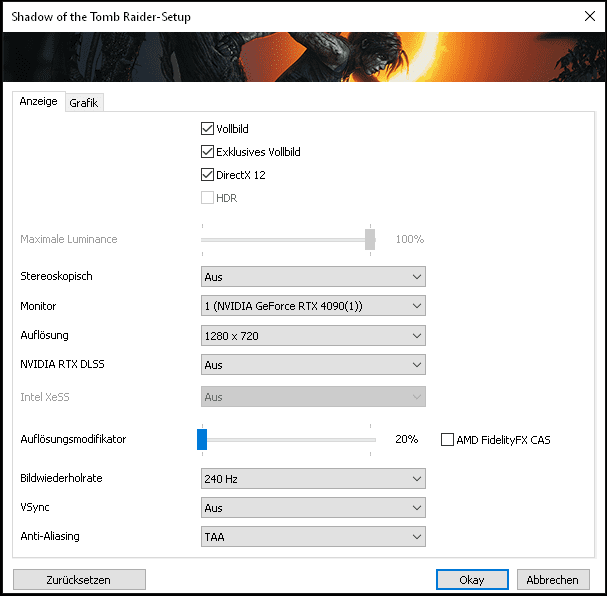Viewport: 607px width, 596px height.
Task: Open the Anti-Aliasing dropdown
Action: click(x=313, y=537)
